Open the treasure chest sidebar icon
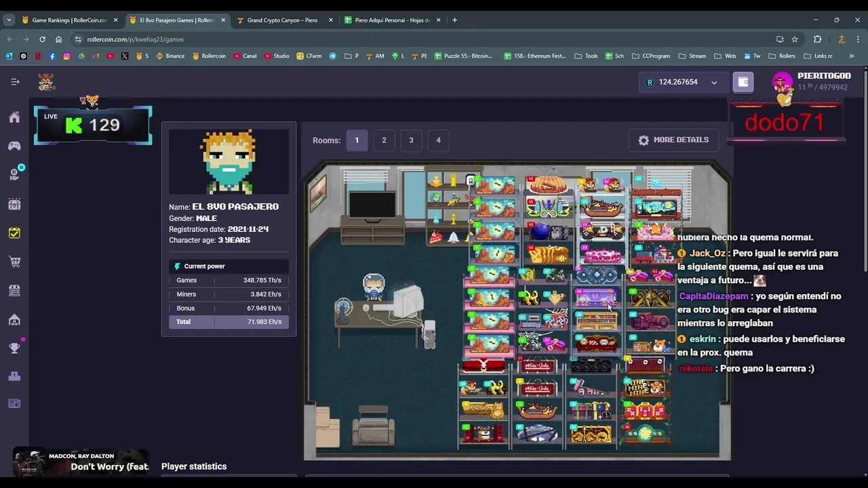 [14, 203]
